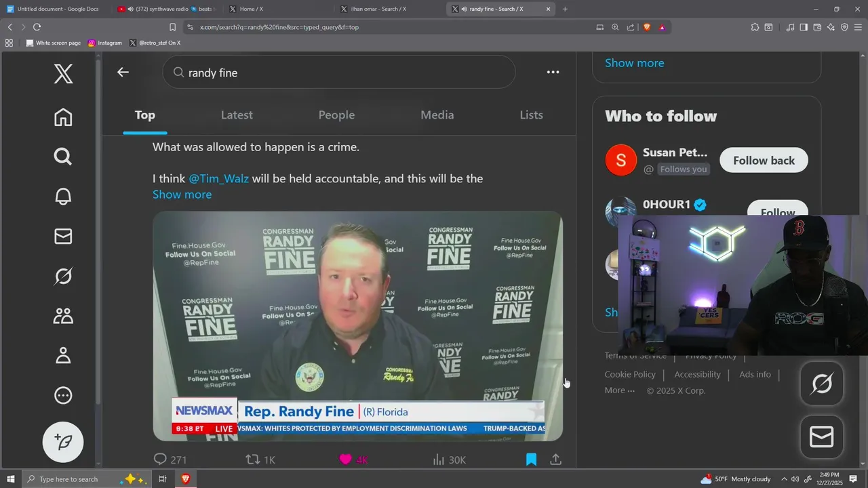868x488 pixels.
Task: Open Accessibility footer link
Action: 697,374
